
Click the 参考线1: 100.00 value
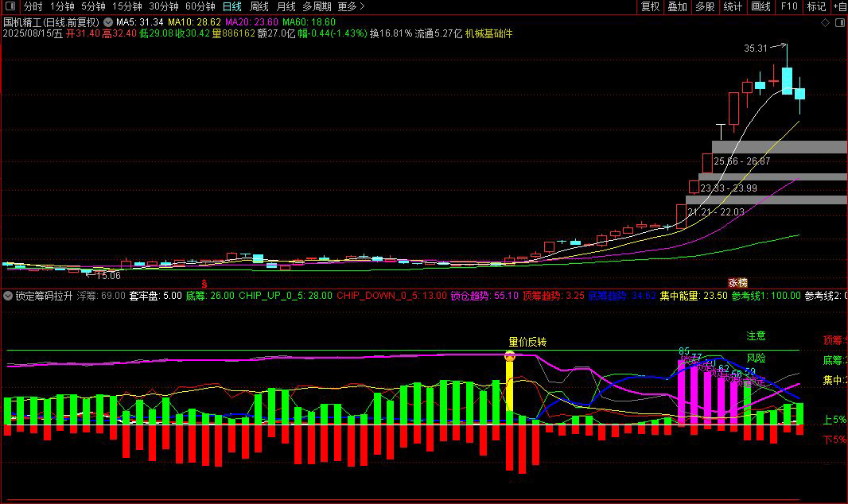(766, 296)
